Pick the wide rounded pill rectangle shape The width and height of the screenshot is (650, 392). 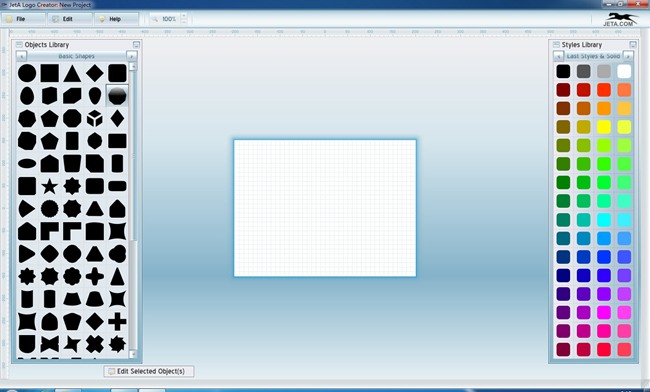(117, 186)
